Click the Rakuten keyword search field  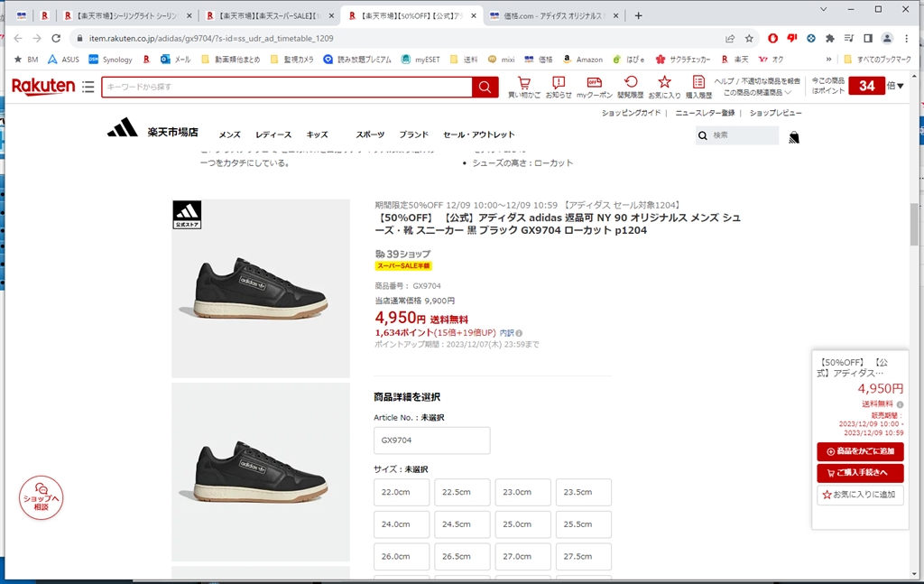coord(286,88)
